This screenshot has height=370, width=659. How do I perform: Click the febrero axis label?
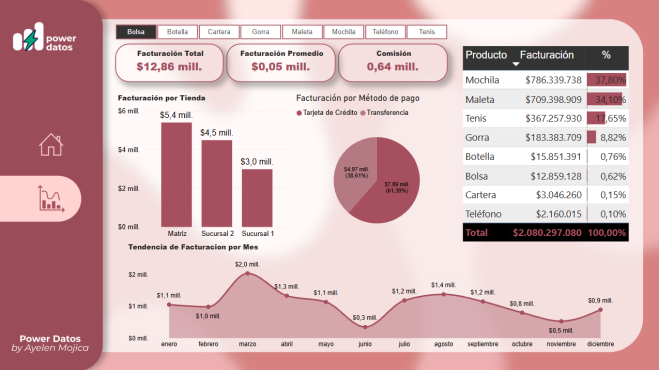[208, 344]
